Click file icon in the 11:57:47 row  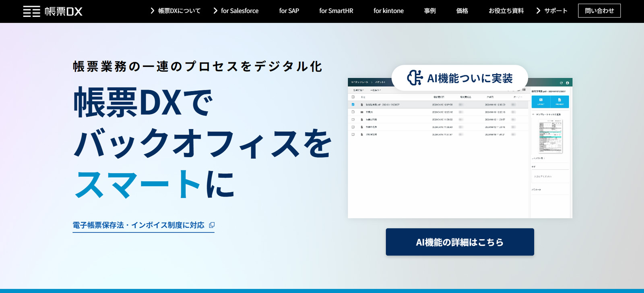tap(362, 134)
